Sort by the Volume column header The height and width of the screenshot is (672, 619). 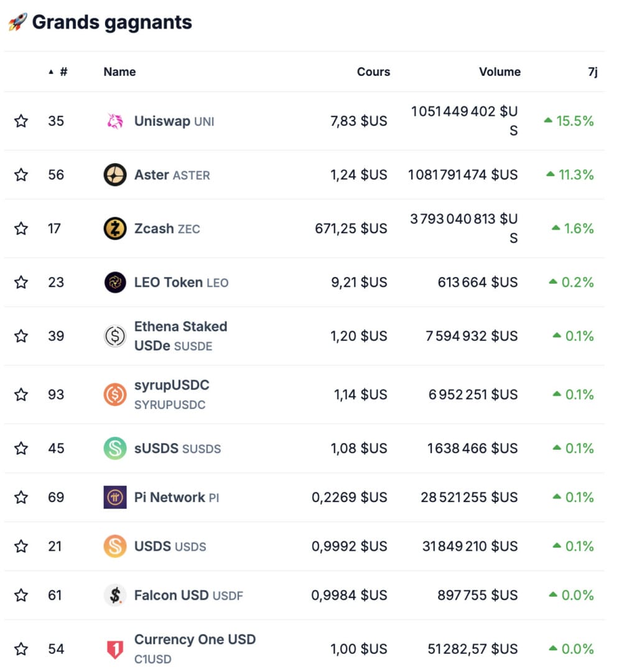[x=500, y=72]
